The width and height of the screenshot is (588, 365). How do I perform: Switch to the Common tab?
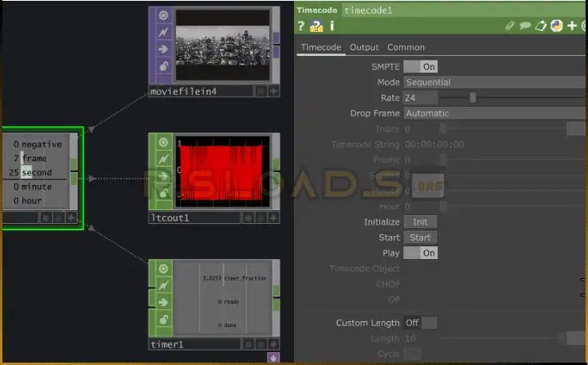pyautogui.click(x=406, y=48)
